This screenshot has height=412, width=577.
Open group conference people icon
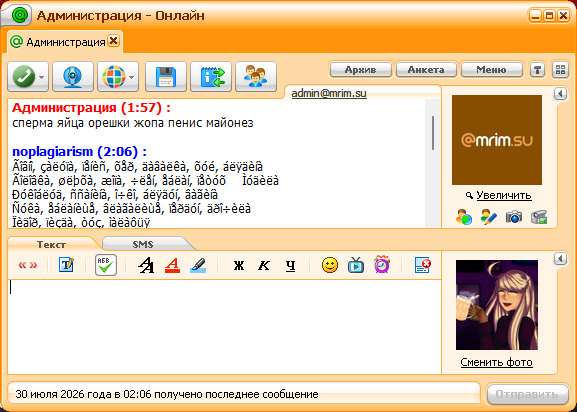tap(256, 77)
